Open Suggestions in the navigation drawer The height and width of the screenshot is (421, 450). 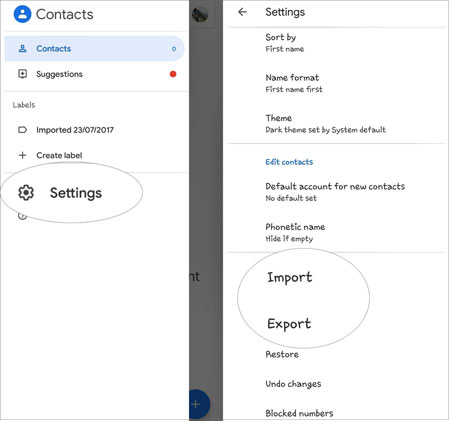(94, 74)
